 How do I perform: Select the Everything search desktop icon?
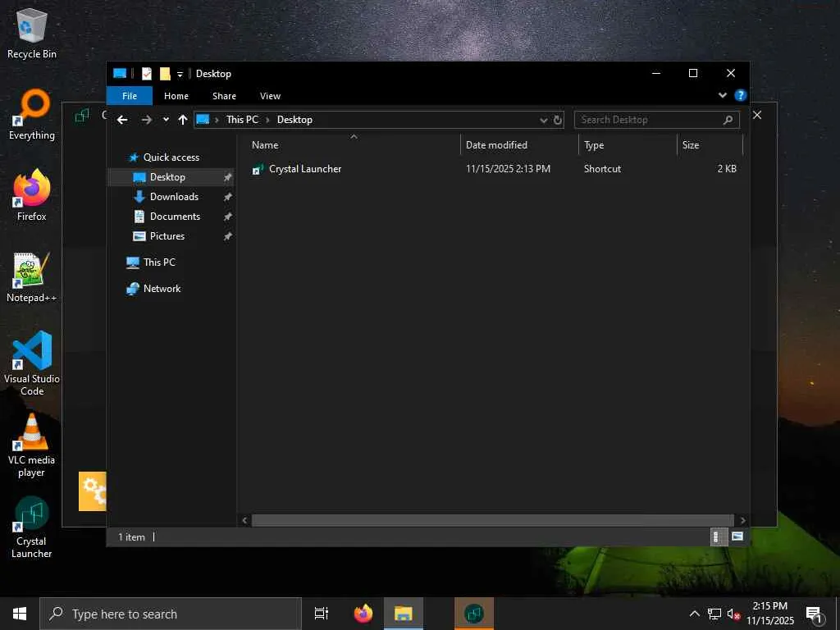click(x=32, y=115)
